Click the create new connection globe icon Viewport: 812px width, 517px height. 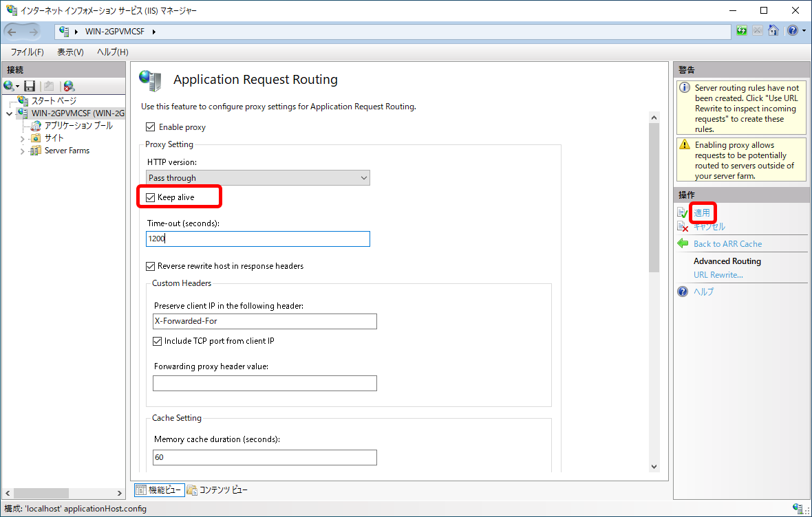click(x=10, y=86)
